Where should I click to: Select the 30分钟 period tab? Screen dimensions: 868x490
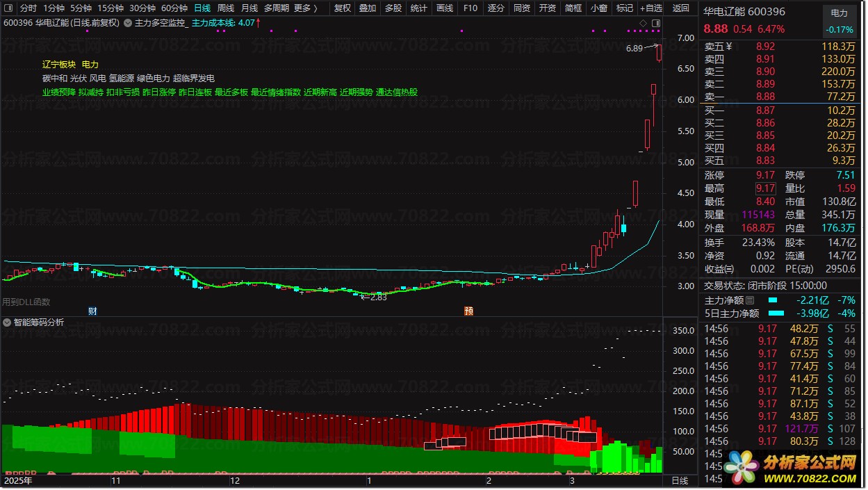coord(142,8)
